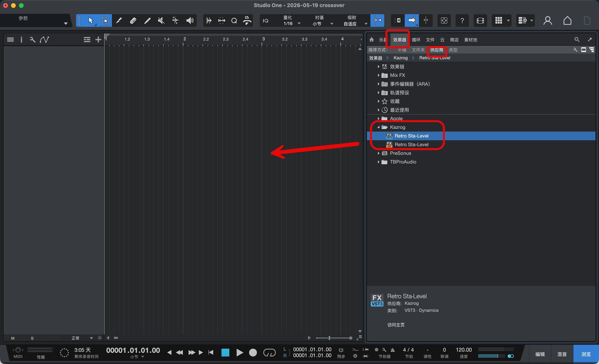Click the Record button
The height and width of the screenshot is (364, 599).
tap(253, 353)
